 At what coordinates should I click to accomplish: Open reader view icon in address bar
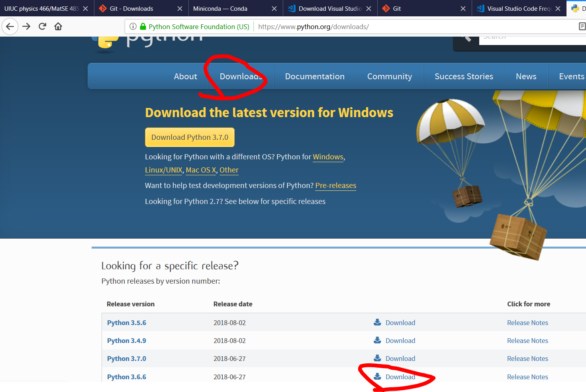click(582, 27)
